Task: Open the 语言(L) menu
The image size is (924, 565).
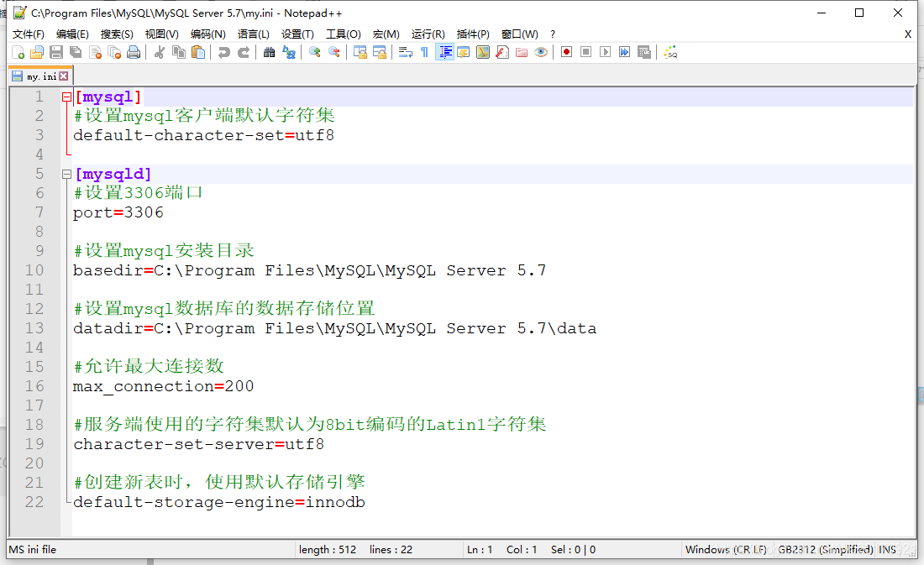Action: point(254,34)
